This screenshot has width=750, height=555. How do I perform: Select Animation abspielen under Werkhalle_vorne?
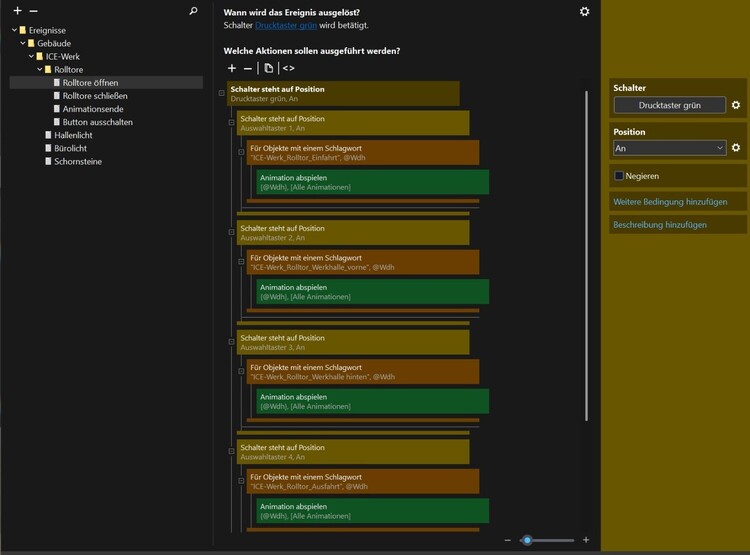(x=373, y=292)
